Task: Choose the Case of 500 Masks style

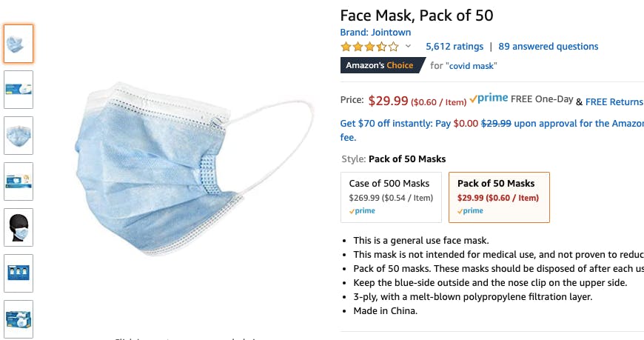Action: pos(390,197)
